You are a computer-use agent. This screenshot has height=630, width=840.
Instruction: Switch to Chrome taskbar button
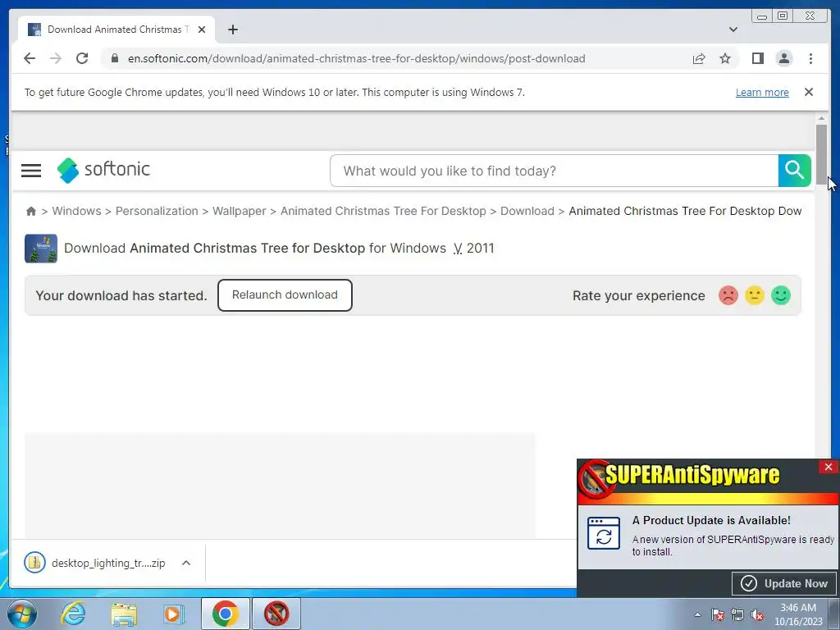click(x=226, y=614)
